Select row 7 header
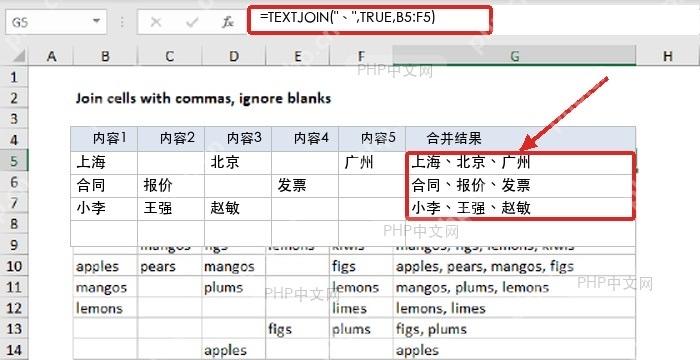700x360 pixels. 14,203
